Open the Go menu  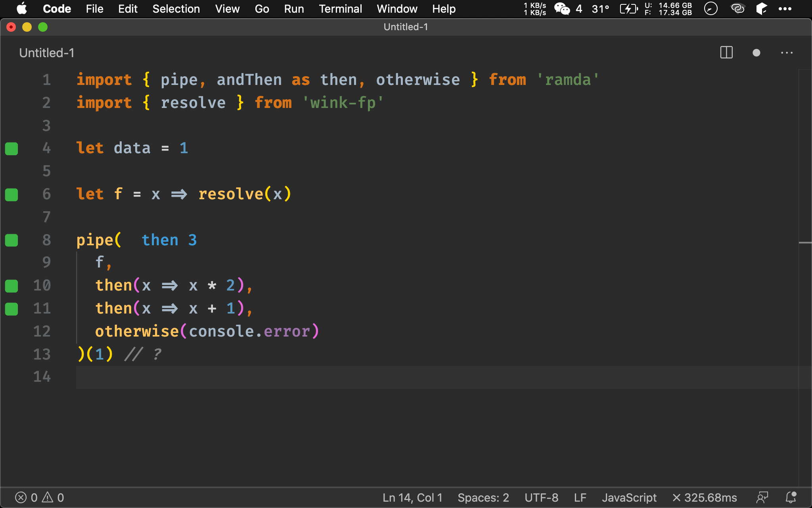click(262, 9)
